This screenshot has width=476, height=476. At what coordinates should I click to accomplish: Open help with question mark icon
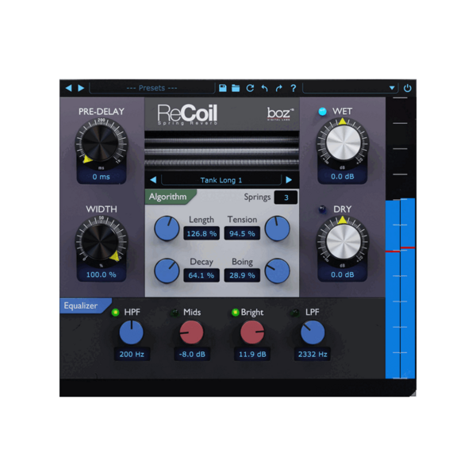coord(294,88)
